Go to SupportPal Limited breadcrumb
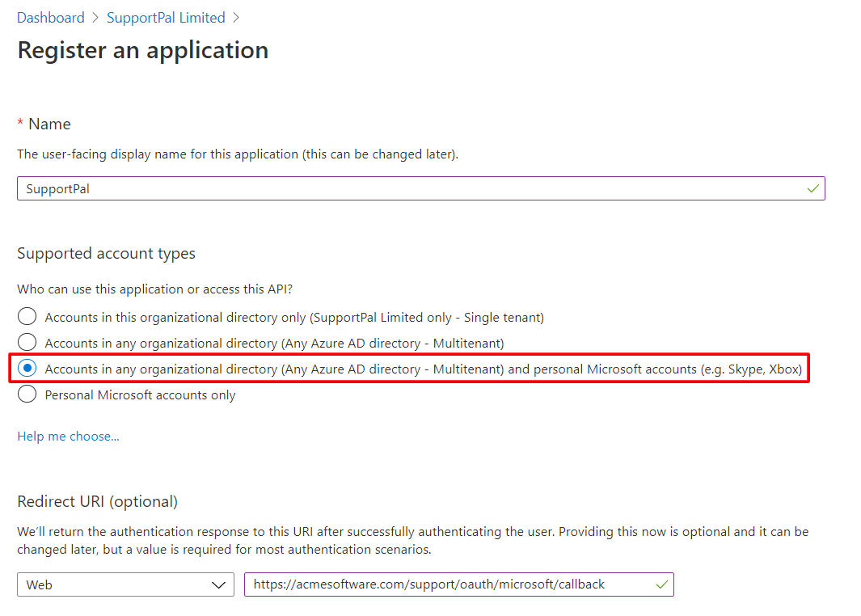Image resolution: width=861 pixels, height=616 pixels. 166,18
